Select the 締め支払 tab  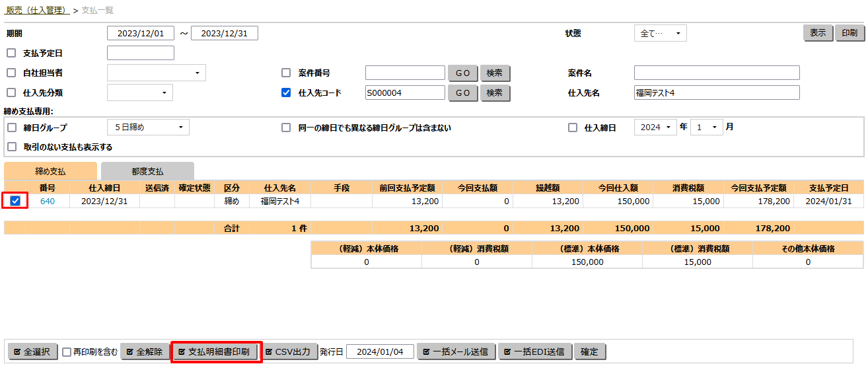tap(50, 171)
